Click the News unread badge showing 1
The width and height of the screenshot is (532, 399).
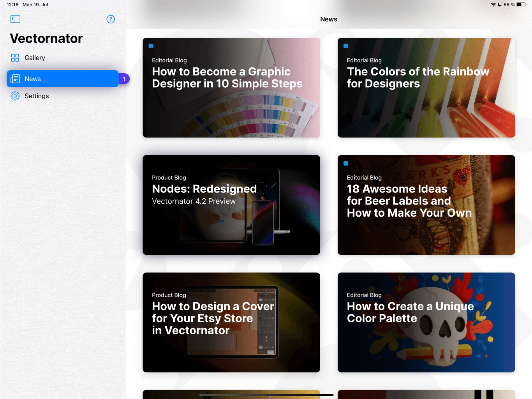124,79
